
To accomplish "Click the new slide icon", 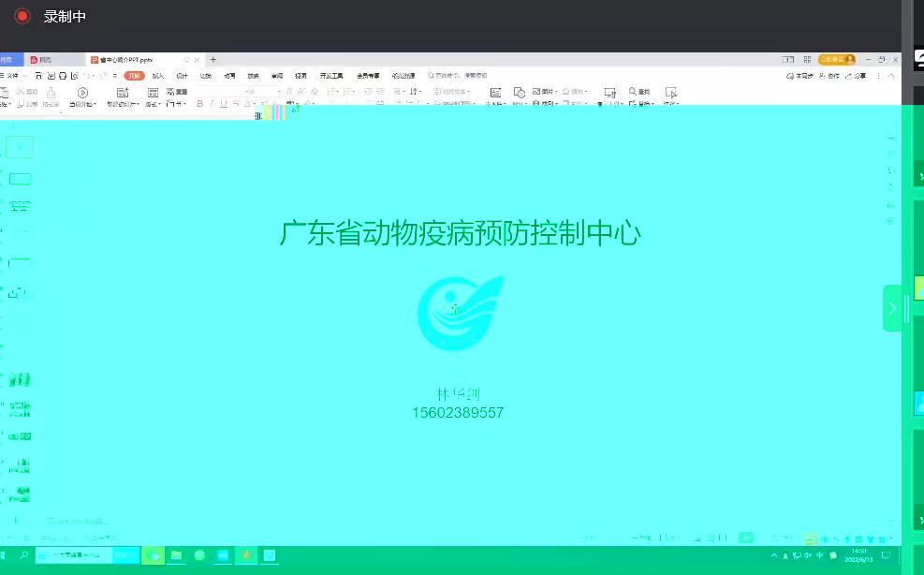I will click(123, 93).
